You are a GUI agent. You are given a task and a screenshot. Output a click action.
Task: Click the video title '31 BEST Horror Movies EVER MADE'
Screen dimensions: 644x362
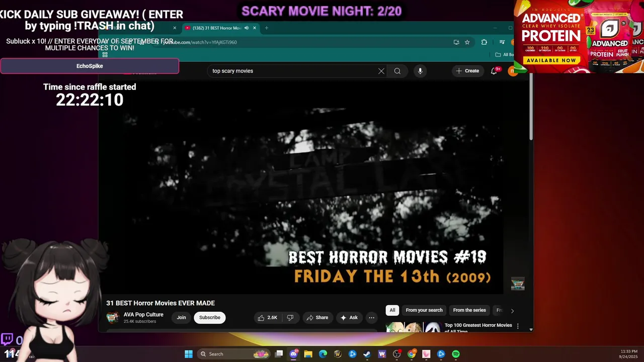(160, 303)
